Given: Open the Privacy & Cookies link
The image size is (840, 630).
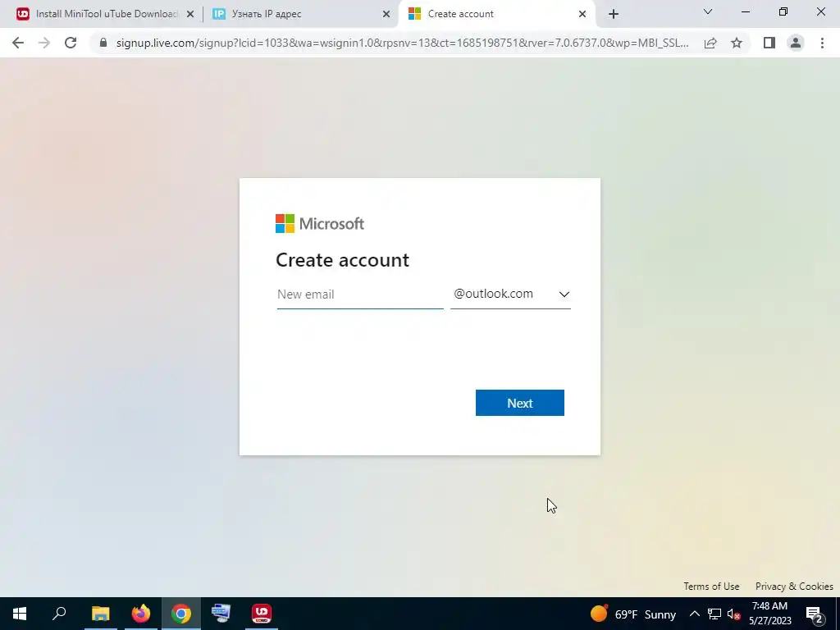Looking at the screenshot, I should tap(794, 586).
